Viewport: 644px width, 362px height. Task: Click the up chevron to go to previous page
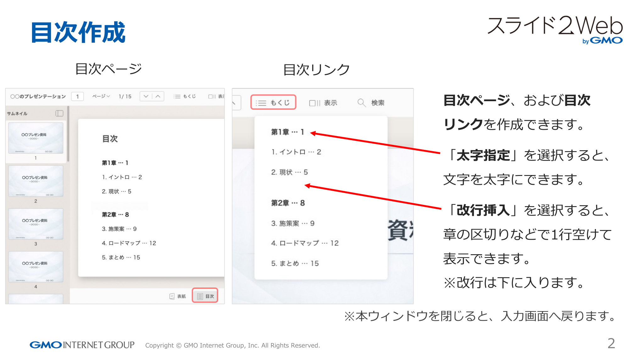point(158,96)
